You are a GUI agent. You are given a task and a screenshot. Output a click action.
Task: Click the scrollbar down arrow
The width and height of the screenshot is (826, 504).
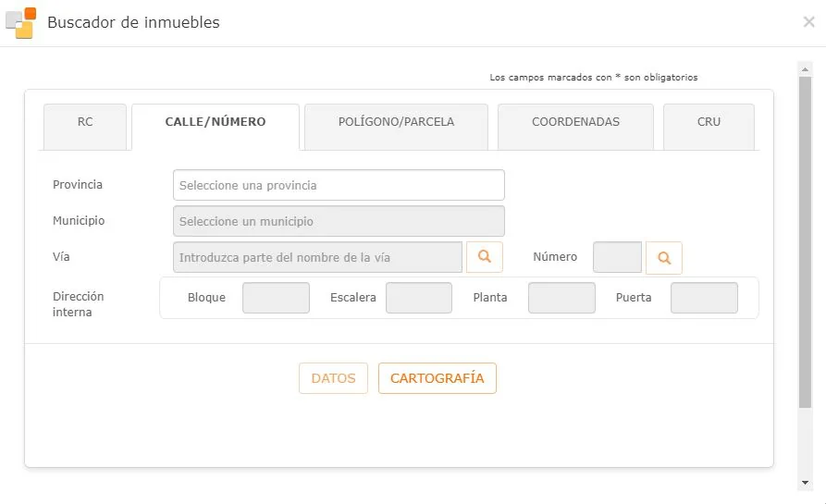coord(805,483)
